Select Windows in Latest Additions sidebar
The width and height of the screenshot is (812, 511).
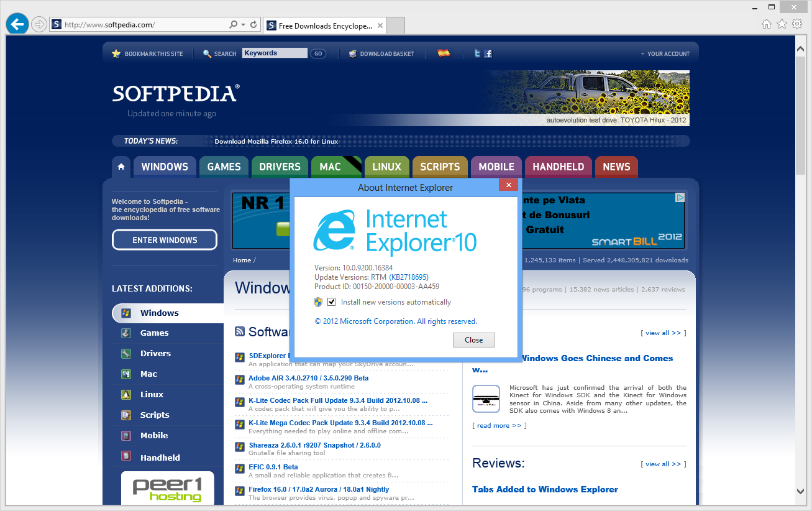click(x=168, y=313)
